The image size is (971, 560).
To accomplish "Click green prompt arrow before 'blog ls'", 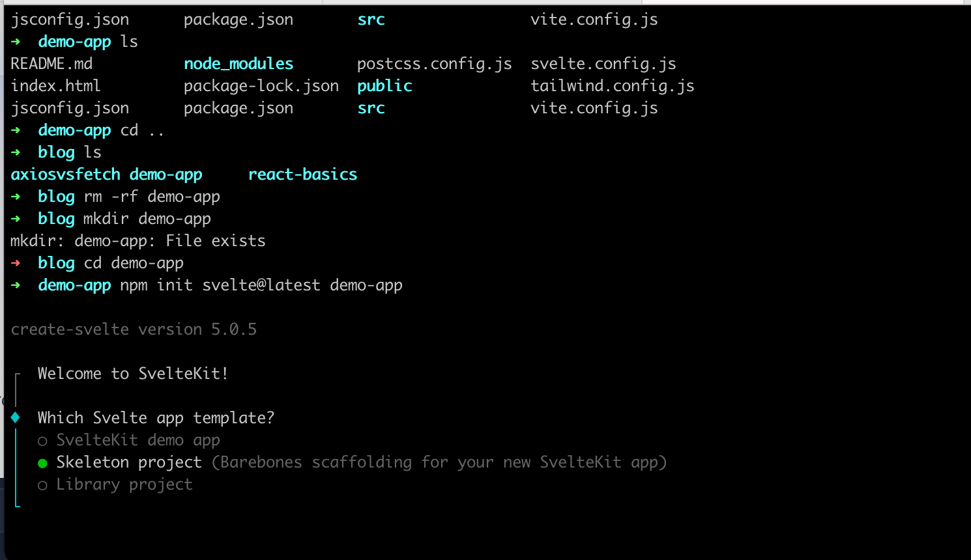I will click(16, 152).
